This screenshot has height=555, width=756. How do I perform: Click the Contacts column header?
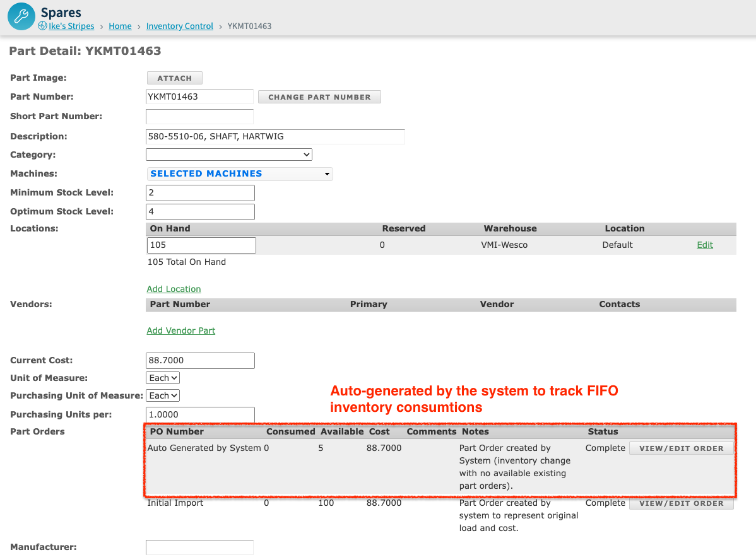(x=620, y=305)
